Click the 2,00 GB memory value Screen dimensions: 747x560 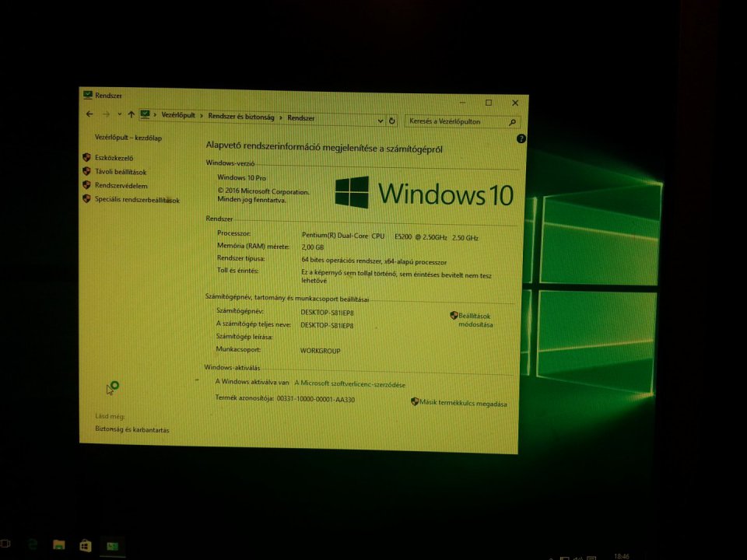pos(313,247)
